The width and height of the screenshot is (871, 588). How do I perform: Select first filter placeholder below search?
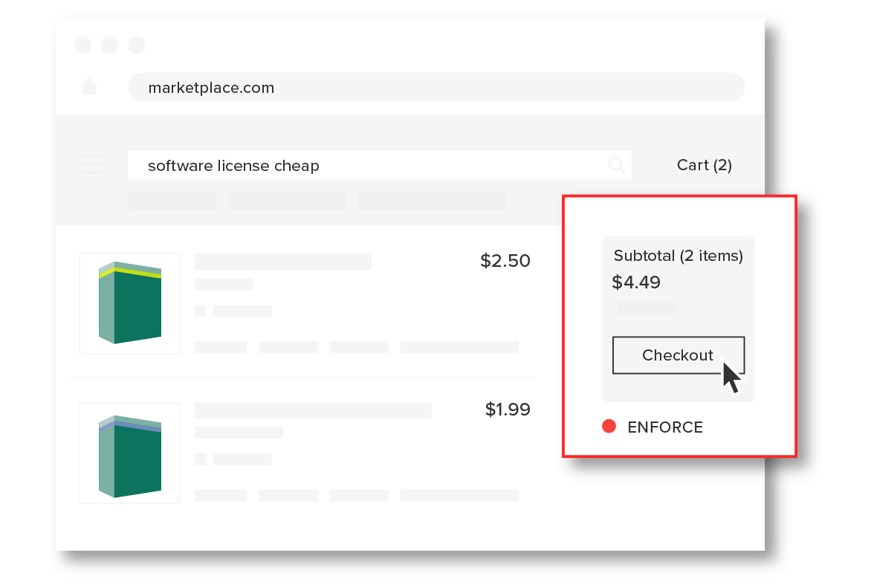click(x=172, y=201)
